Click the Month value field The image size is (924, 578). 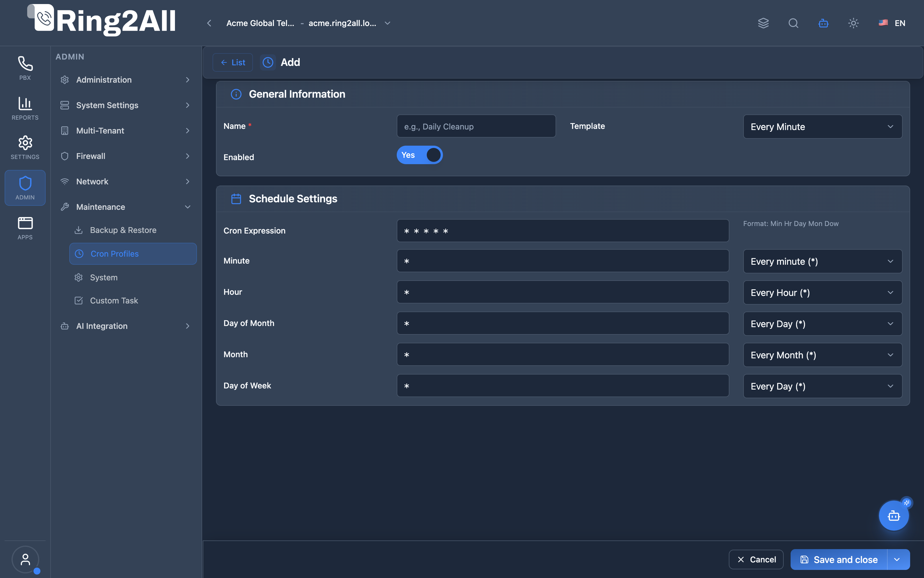point(563,354)
